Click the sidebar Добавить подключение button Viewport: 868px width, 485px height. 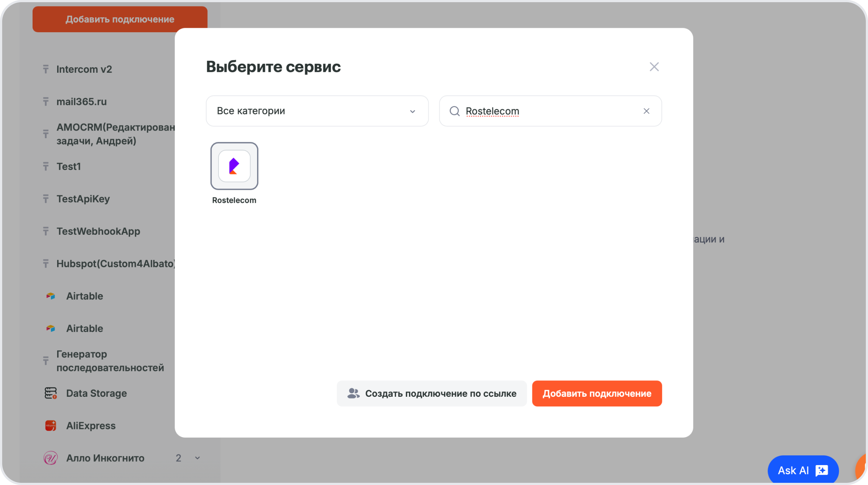[120, 19]
